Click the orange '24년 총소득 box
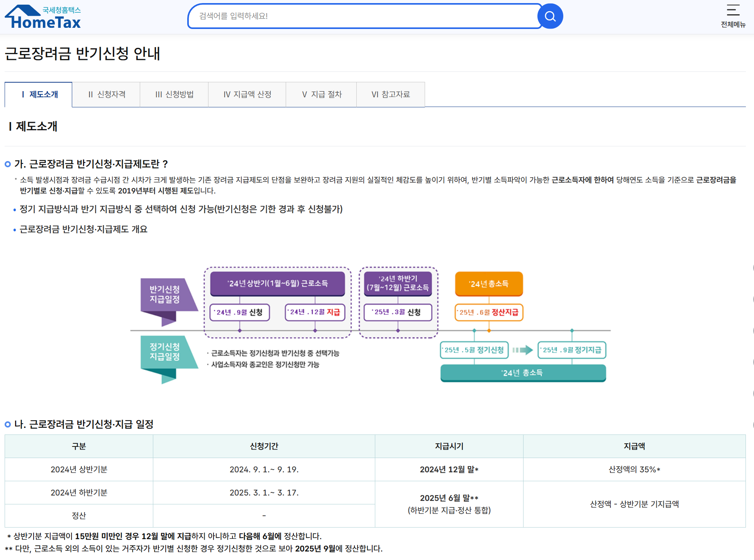The width and height of the screenshot is (754, 560). click(x=489, y=284)
